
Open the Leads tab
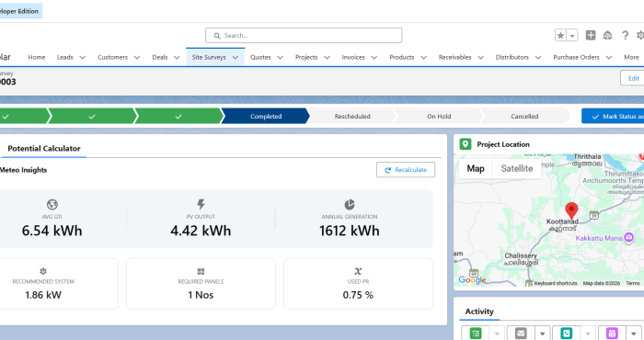pos(65,57)
